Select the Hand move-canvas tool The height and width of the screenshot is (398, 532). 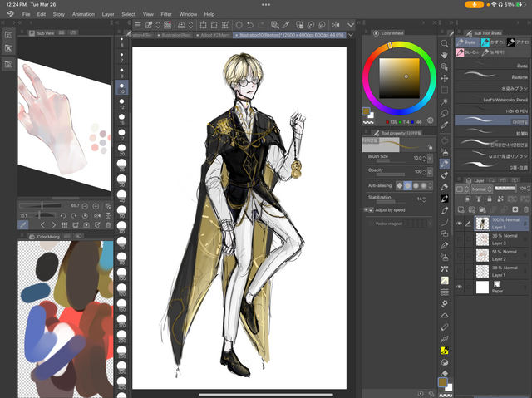[x=444, y=55]
